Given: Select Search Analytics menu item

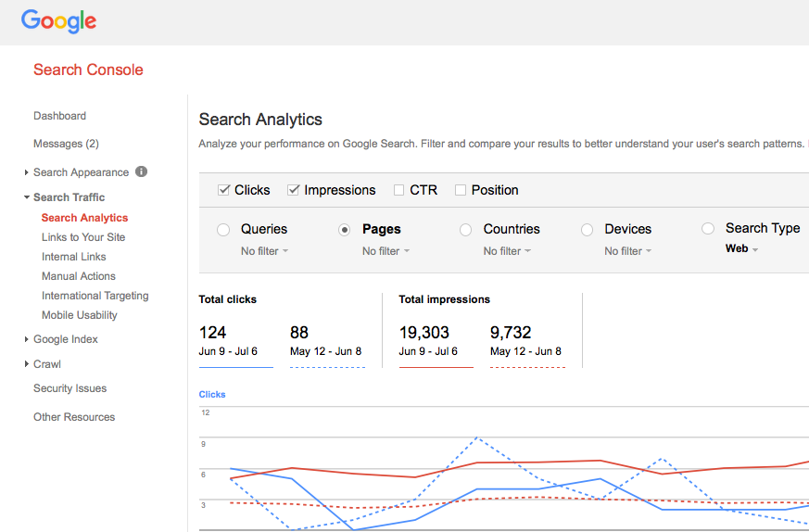Looking at the screenshot, I should click(x=84, y=218).
